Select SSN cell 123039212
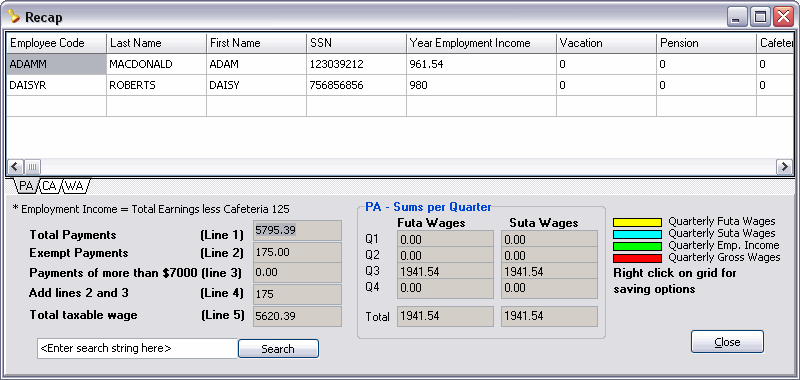Screen dimensions: 800x380 (357, 64)
